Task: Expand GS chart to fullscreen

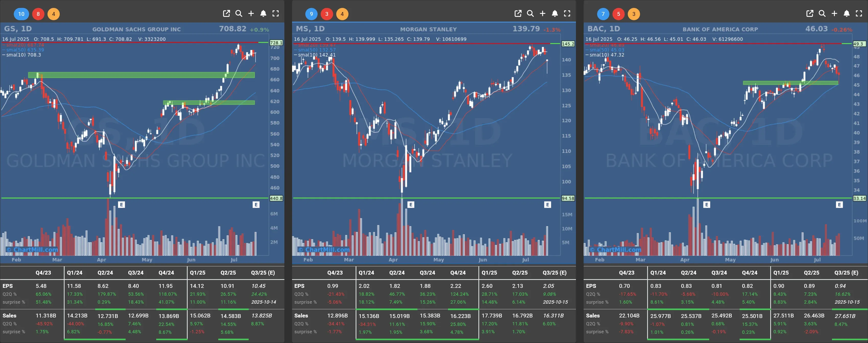Action: [x=276, y=14]
